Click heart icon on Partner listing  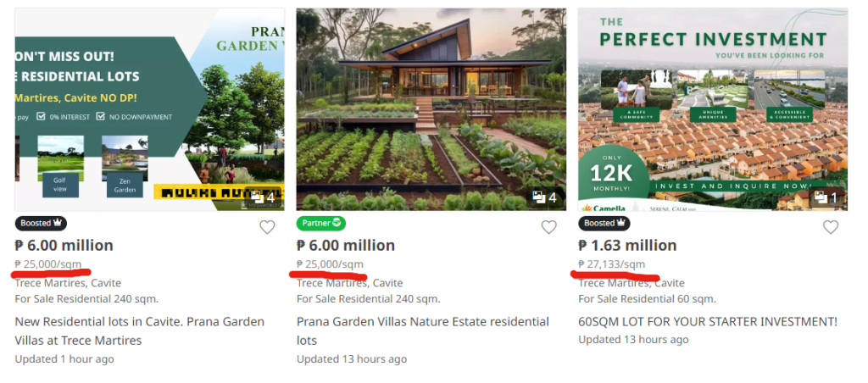[549, 227]
